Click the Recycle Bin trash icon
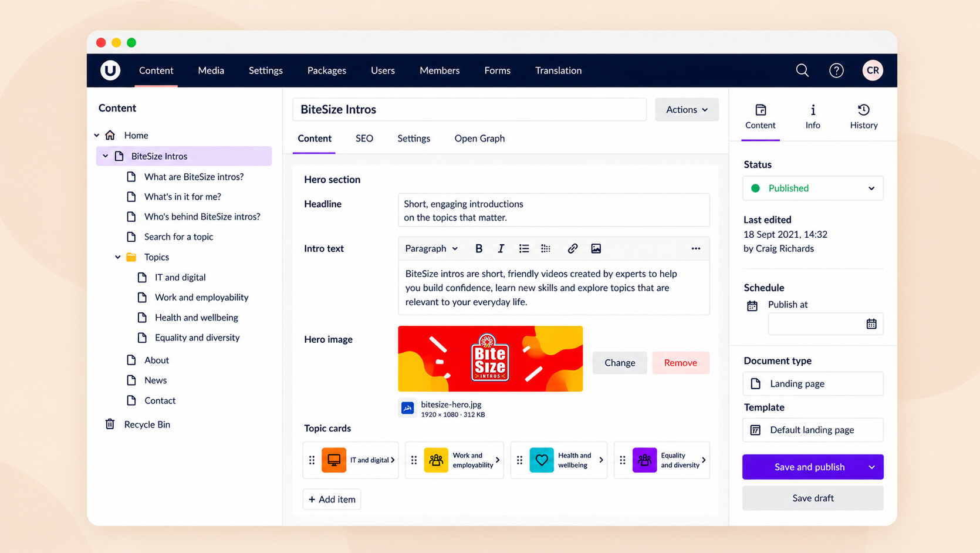 click(110, 424)
